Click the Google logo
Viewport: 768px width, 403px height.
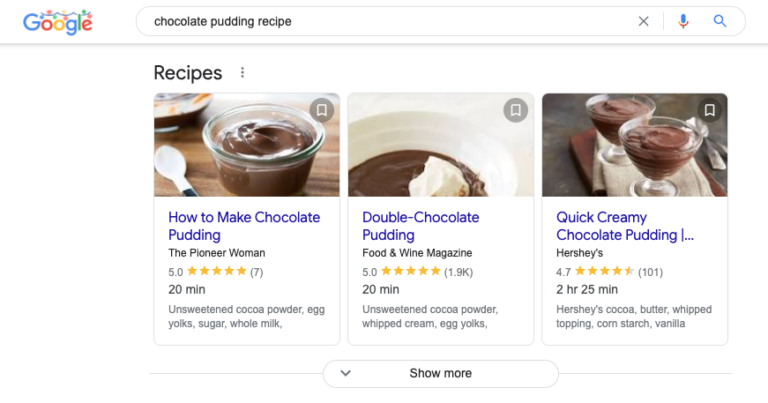(x=58, y=22)
